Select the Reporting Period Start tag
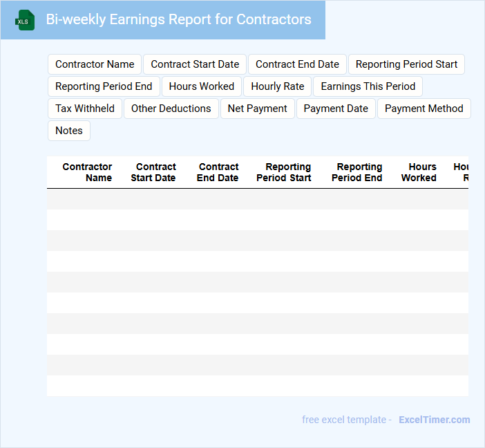 (406, 64)
